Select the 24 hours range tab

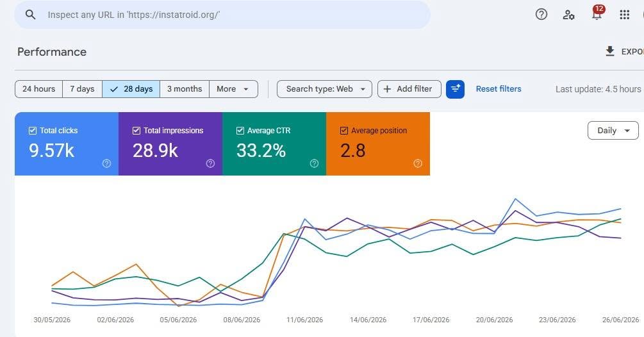pyautogui.click(x=38, y=89)
